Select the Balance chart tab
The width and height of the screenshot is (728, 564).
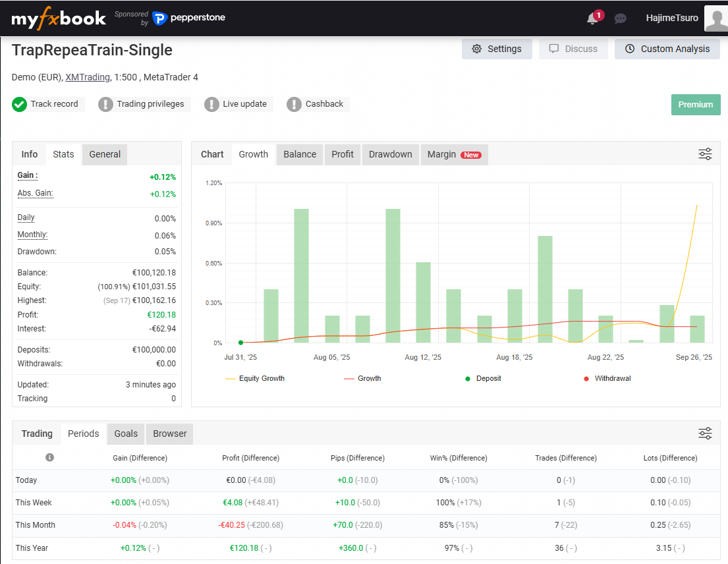tap(300, 154)
